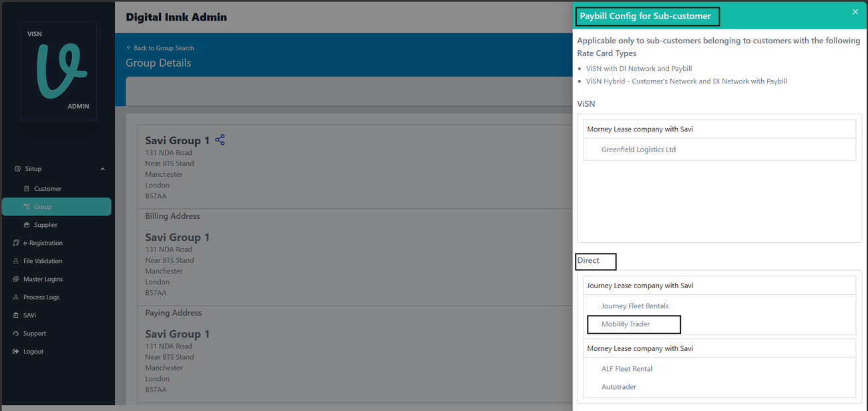Open Support in the sidebar
868x411 pixels.
pyautogui.click(x=35, y=333)
